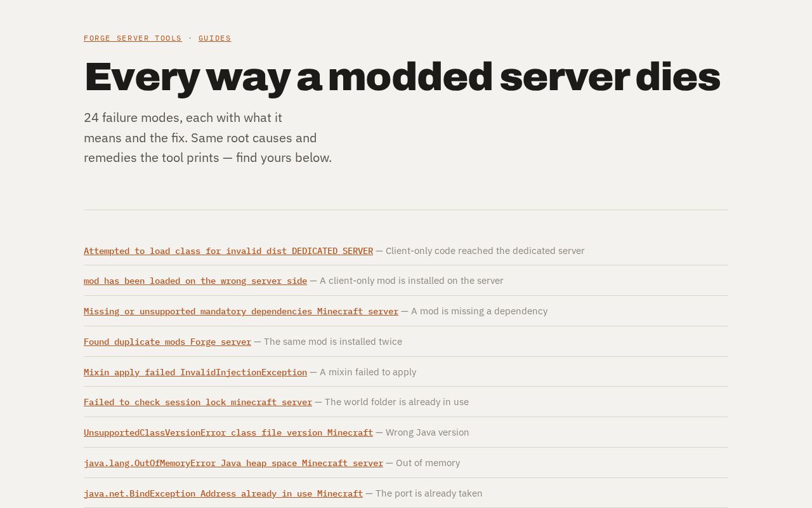
Task: Open 'java.net.BindException Address already in use' link
Action: (x=223, y=493)
